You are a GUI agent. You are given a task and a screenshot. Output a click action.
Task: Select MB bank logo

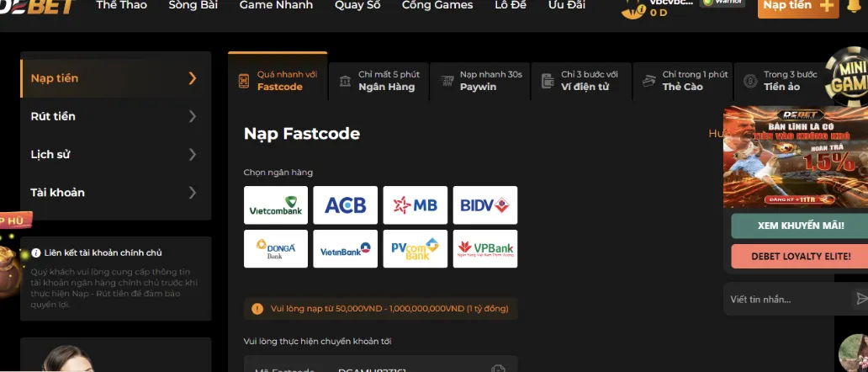(x=415, y=205)
